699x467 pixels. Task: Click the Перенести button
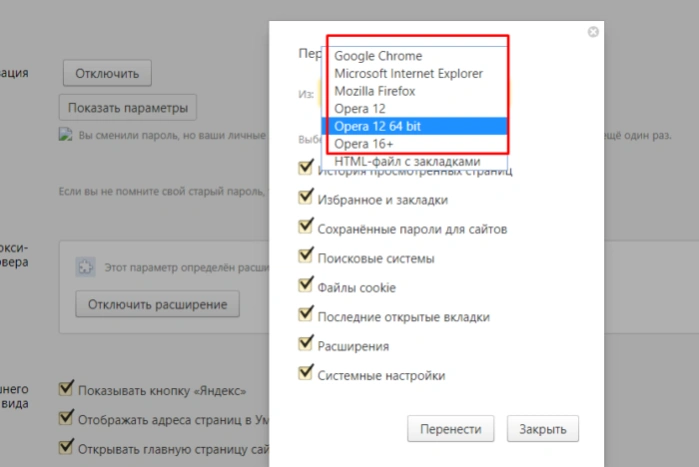[451, 429]
